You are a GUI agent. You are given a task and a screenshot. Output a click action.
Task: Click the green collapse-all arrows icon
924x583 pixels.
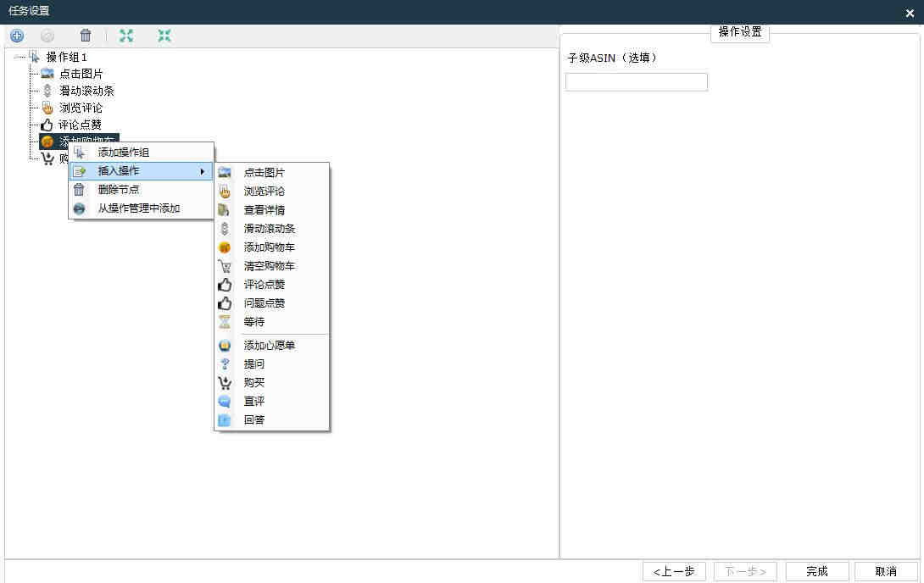click(x=164, y=36)
